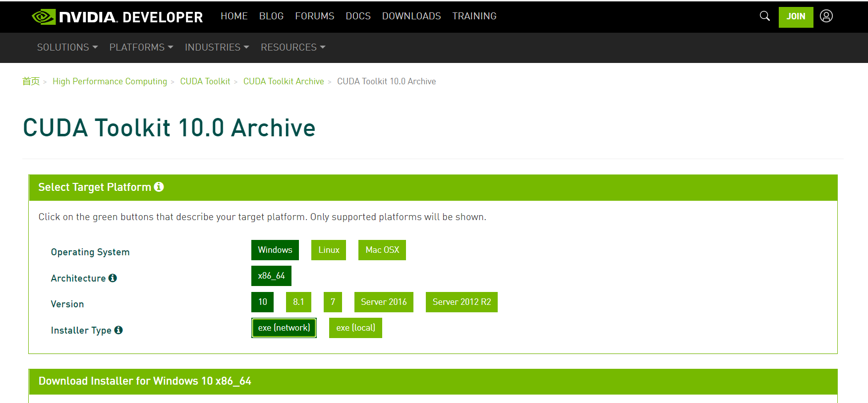This screenshot has width=868, height=403.
Task: Click the green JOIN button
Action: 796,17
